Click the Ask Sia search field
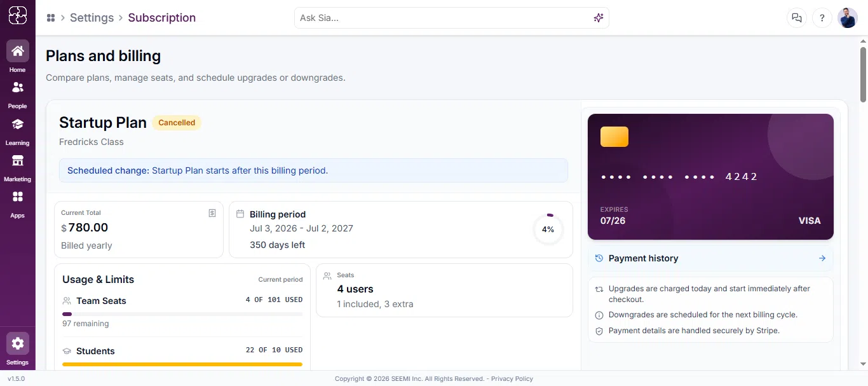The image size is (868, 386). tap(452, 18)
